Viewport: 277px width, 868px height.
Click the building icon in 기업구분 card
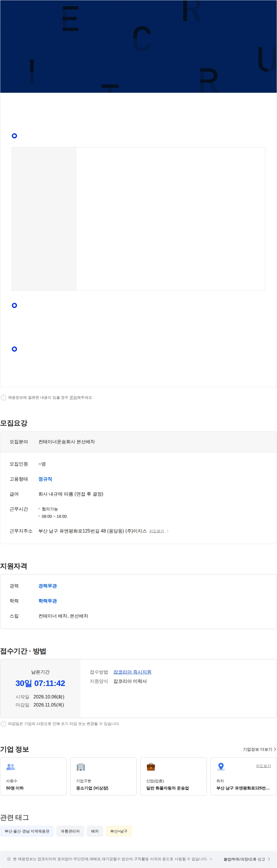click(81, 767)
